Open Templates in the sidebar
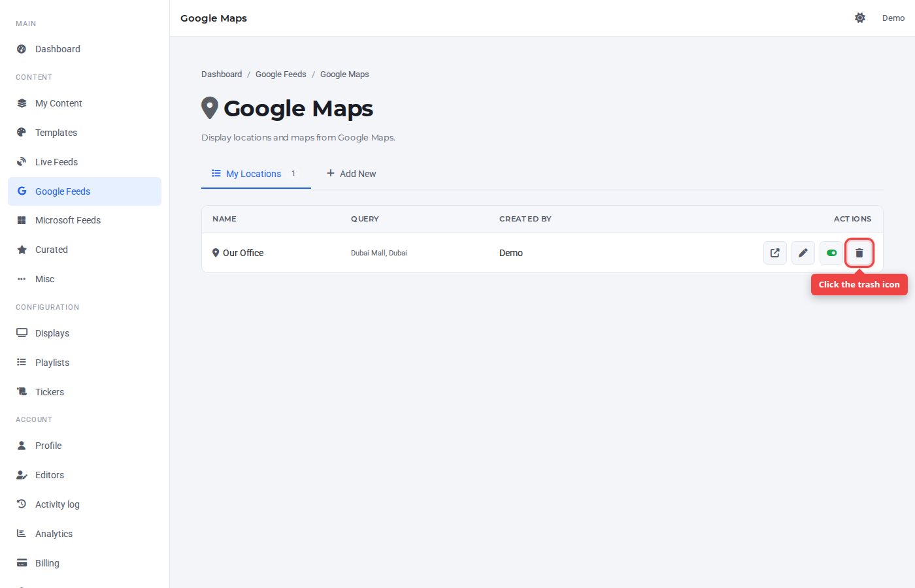Viewport: 915px width, 588px height. 84,133
